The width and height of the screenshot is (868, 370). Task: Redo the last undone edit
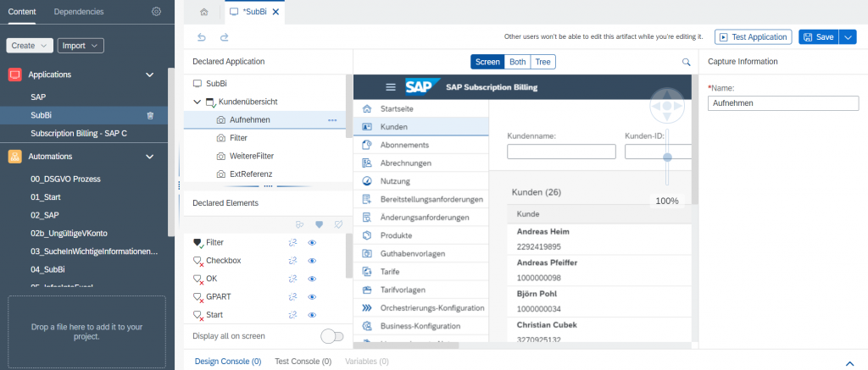(x=224, y=37)
